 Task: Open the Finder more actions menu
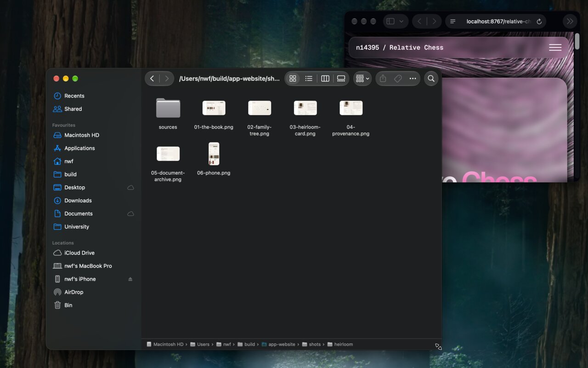413,79
